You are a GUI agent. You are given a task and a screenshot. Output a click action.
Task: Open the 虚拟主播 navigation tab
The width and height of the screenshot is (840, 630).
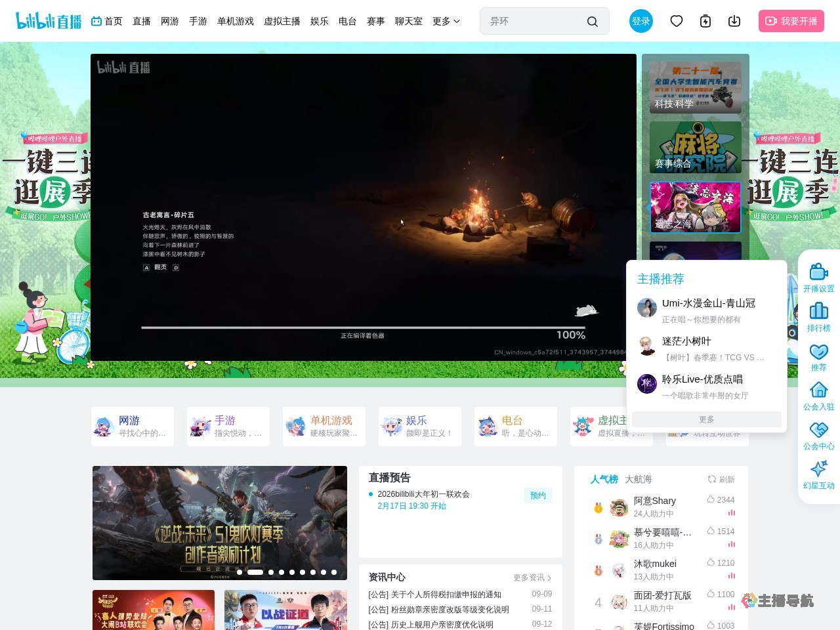[x=282, y=21]
